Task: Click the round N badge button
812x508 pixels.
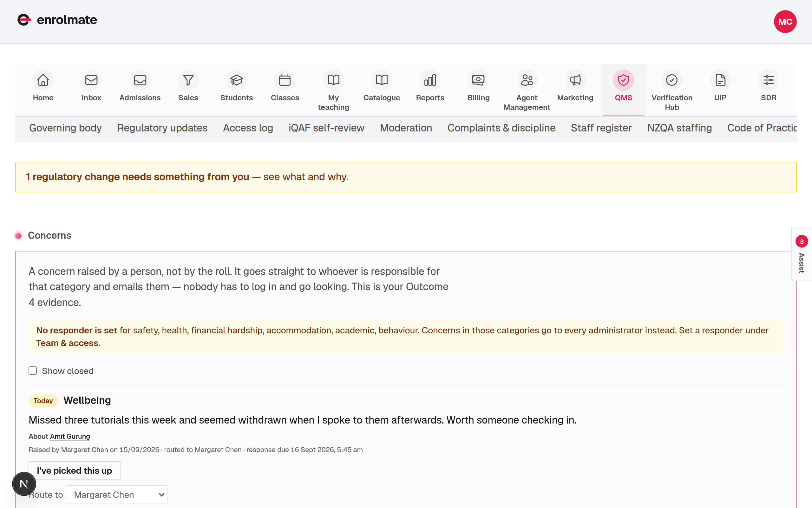Action: 24,484
